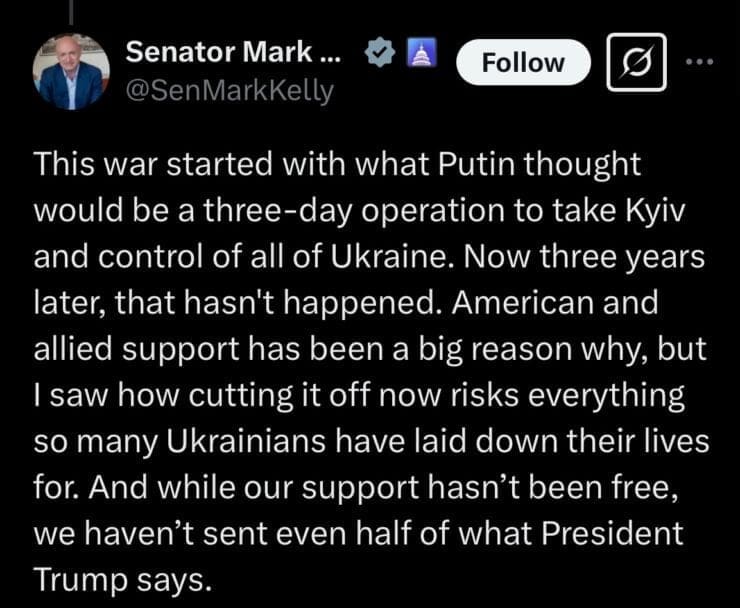The image size is (740, 608).
Task: Follow Senator Mark Kelly
Action: click(x=523, y=63)
